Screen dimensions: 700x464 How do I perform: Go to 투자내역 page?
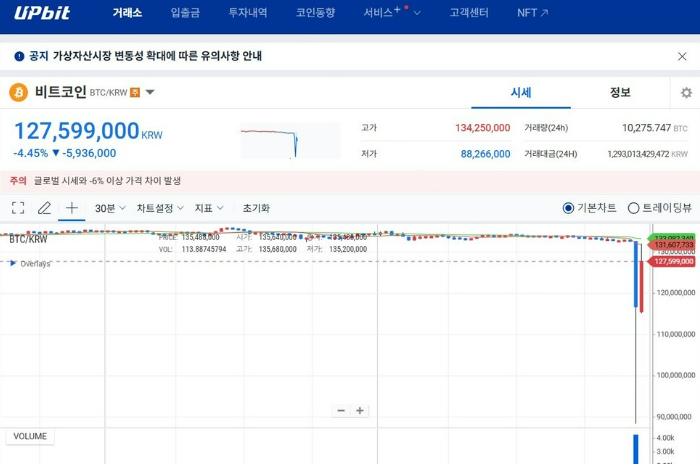(248, 13)
